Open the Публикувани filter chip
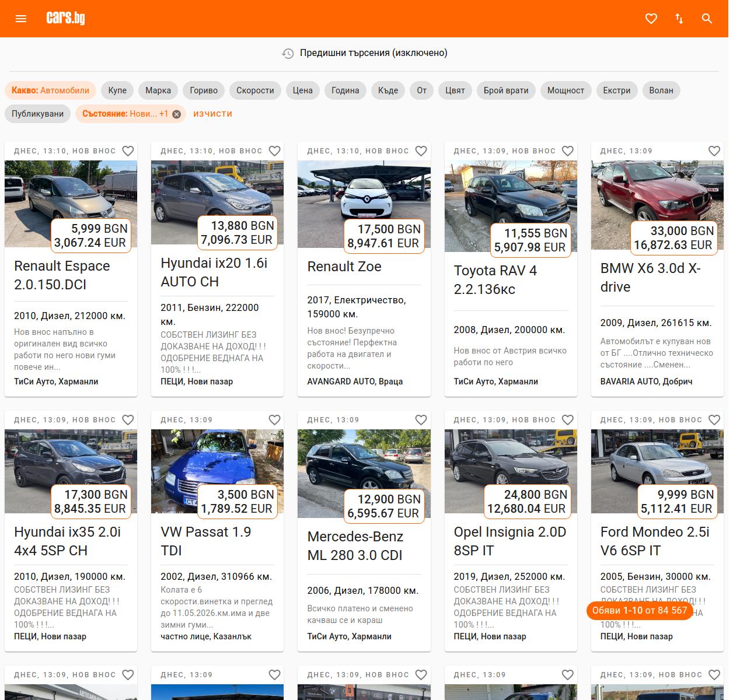The height and width of the screenshot is (700, 747). pos(38,114)
